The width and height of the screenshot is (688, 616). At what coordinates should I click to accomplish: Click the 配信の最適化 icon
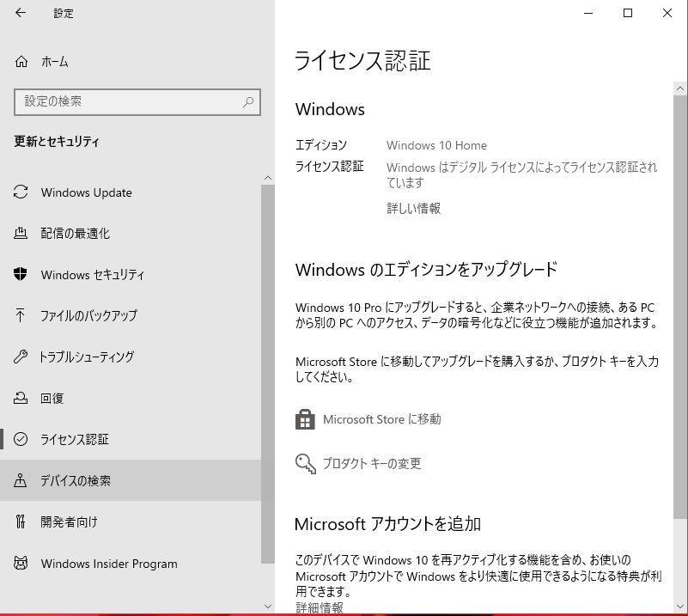tap(21, 233)
